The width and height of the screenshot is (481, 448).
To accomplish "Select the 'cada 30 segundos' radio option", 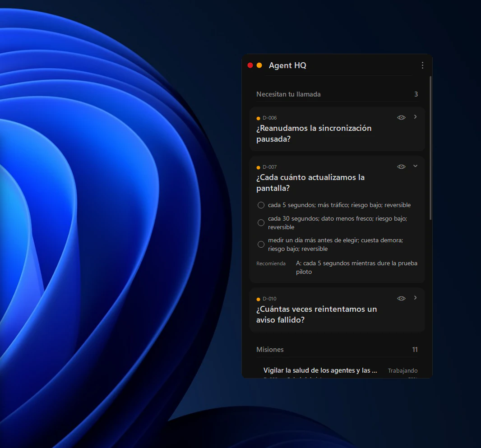I will [x=261, y=222].
